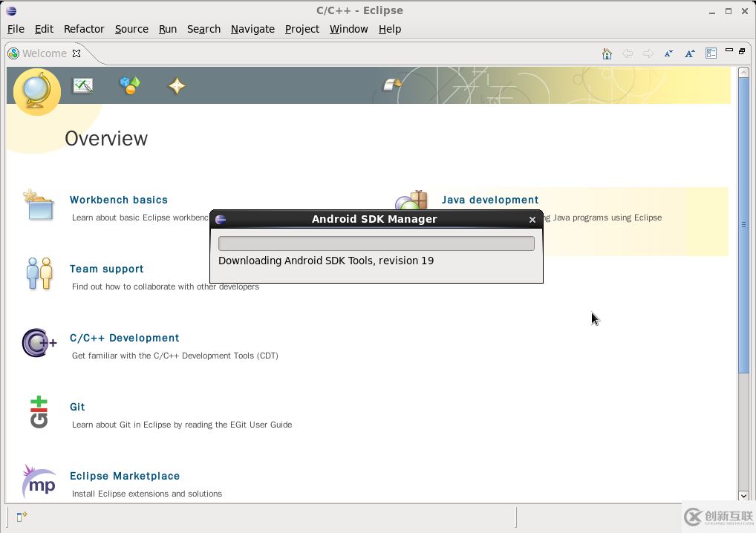756x533 pixels.
Task: Click the C/C++ Development icon
Action: pos(39,343)
